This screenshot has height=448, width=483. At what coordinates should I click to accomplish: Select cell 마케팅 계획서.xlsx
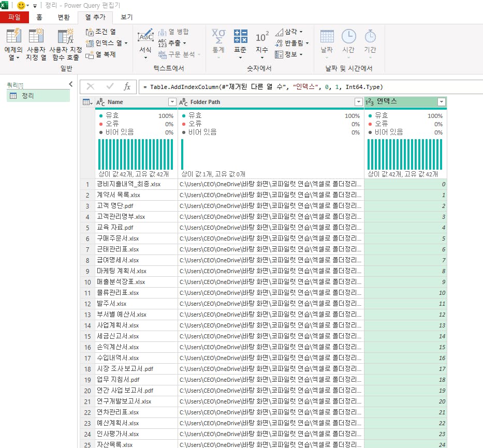click(136, 271)
